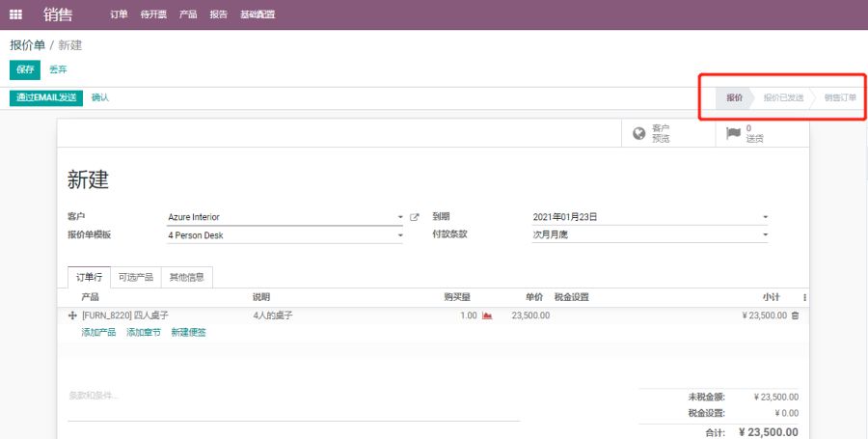Click the 确认 button
This screenshot has height=439, width=868.
pyautogui.click(x=100, y=98)
